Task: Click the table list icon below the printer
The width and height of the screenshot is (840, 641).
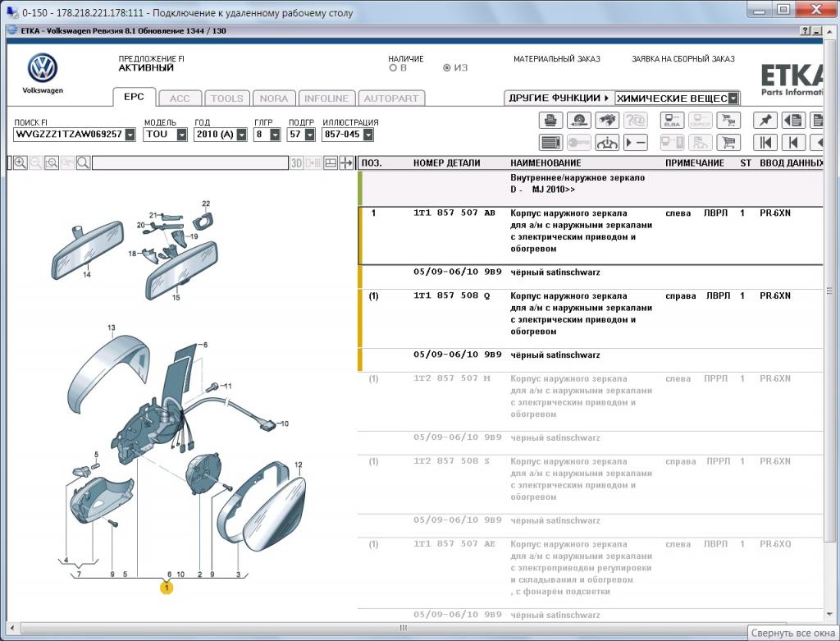Action: [550, 142]
